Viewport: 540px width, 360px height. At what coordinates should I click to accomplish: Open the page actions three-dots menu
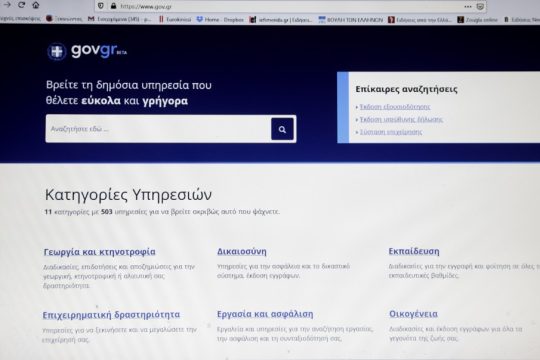coord(468,6)
